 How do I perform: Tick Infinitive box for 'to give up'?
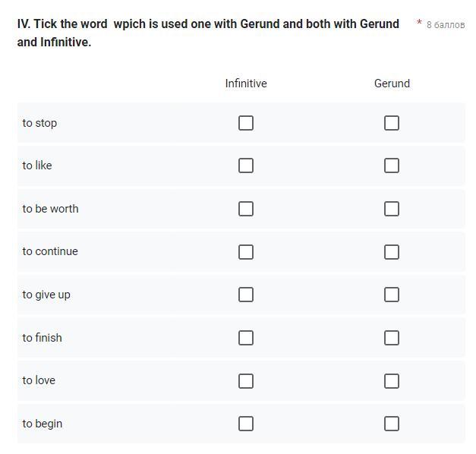(x=245, y=295)
